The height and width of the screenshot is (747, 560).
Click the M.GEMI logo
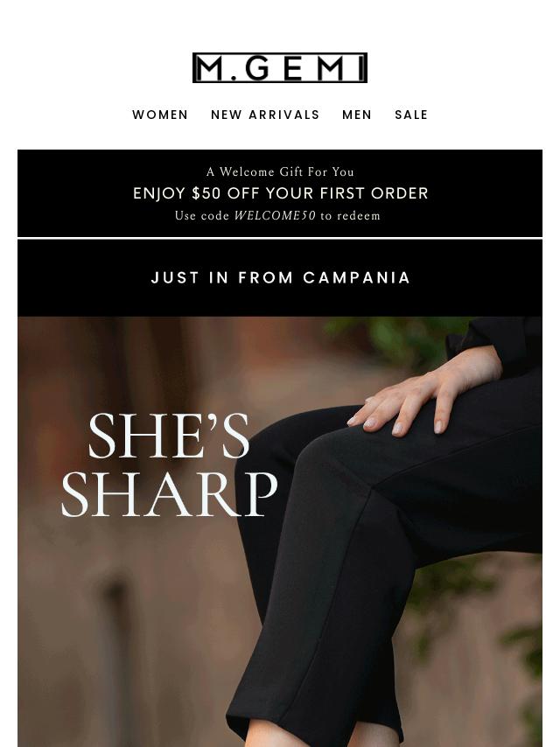point(280,67)
